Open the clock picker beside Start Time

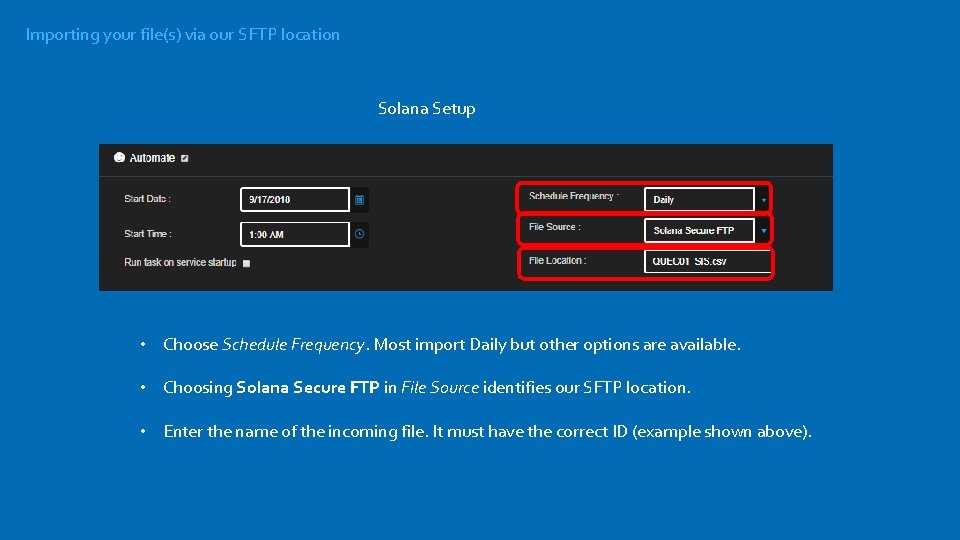[x=360, y=234]
